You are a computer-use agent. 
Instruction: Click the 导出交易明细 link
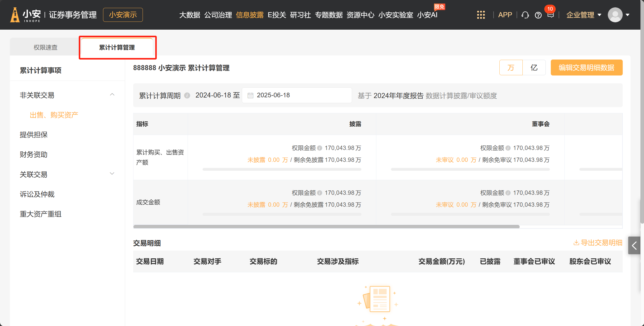pos(598,243)
